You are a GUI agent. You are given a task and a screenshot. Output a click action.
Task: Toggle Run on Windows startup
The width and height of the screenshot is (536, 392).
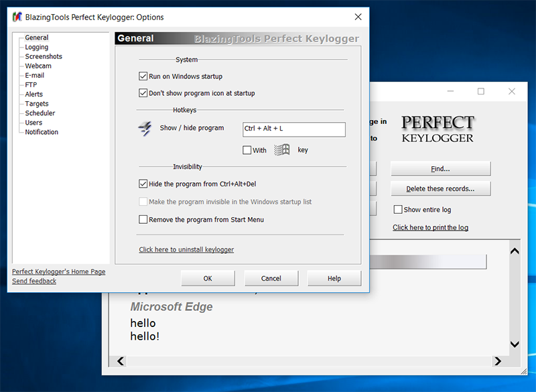pyautogui.click(x=143, y=76)
